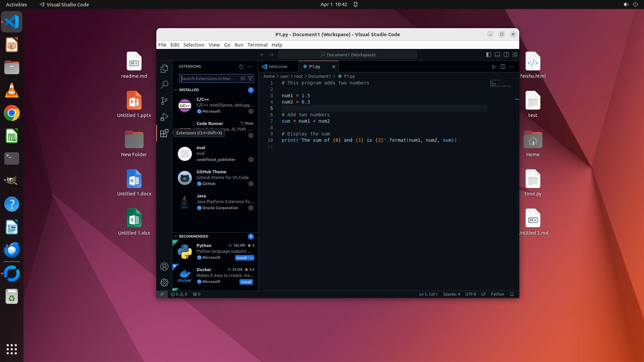Open the Explorer view in activity bar
This screenshot has width=644, height=362.
click(x=164, y=69)
